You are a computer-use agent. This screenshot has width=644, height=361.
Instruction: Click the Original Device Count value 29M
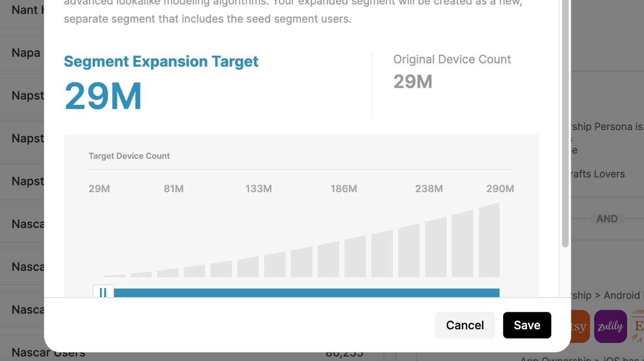tap(413, 81)
